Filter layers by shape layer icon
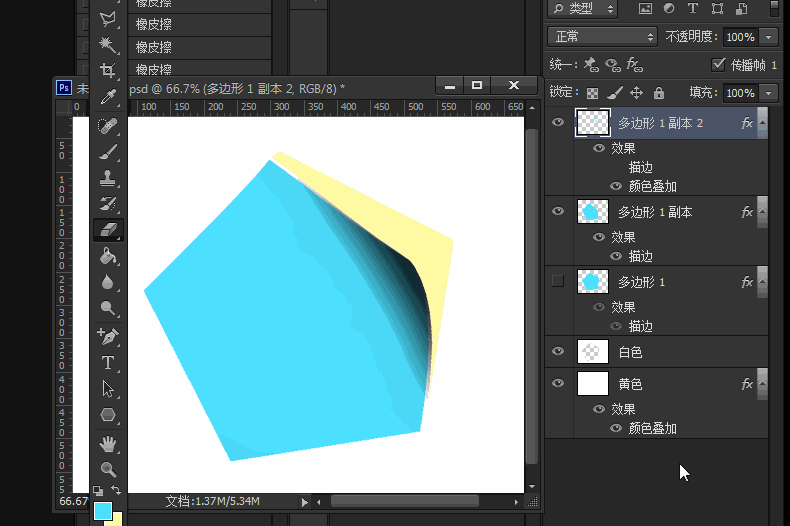The height and width of the screenshot is (526, 790). pos(717,8)
